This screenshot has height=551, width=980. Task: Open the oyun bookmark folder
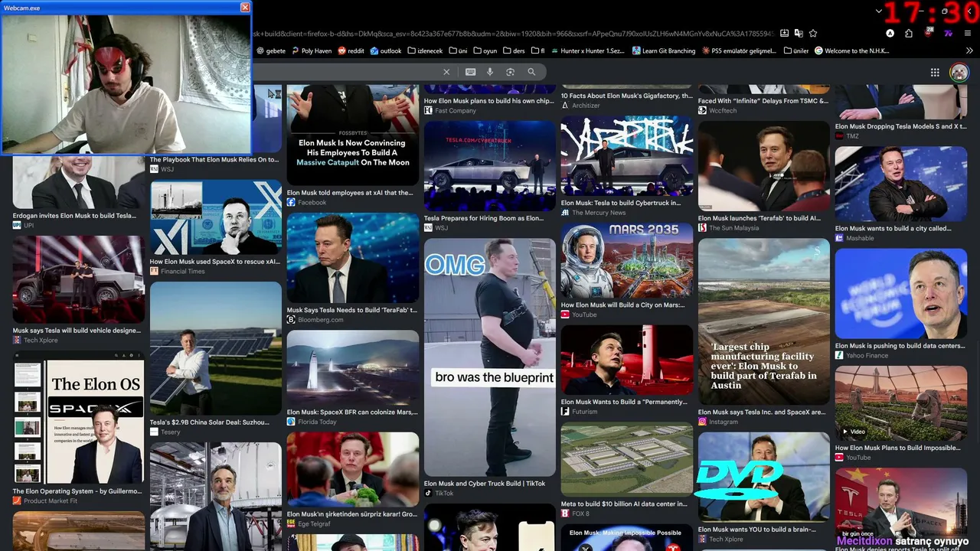[x=485, y=51]
